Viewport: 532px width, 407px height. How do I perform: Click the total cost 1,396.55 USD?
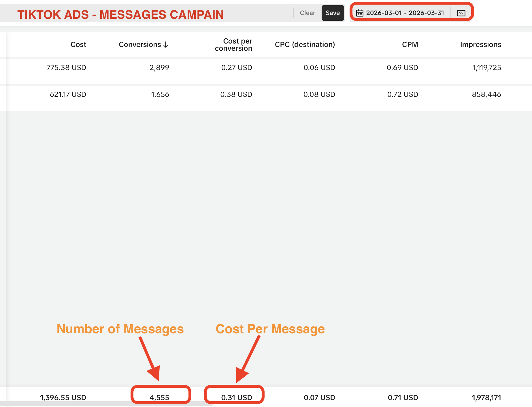(x=63, y=397)
